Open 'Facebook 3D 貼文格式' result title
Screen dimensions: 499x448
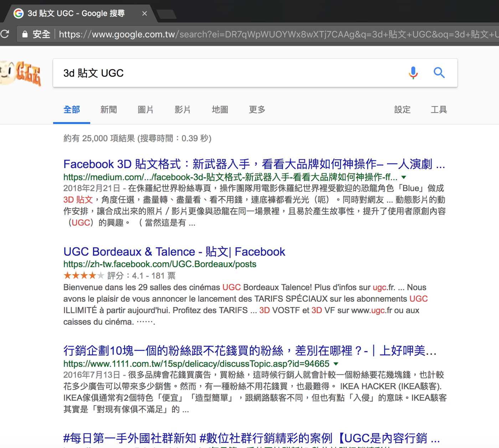(x=254, y=164)
